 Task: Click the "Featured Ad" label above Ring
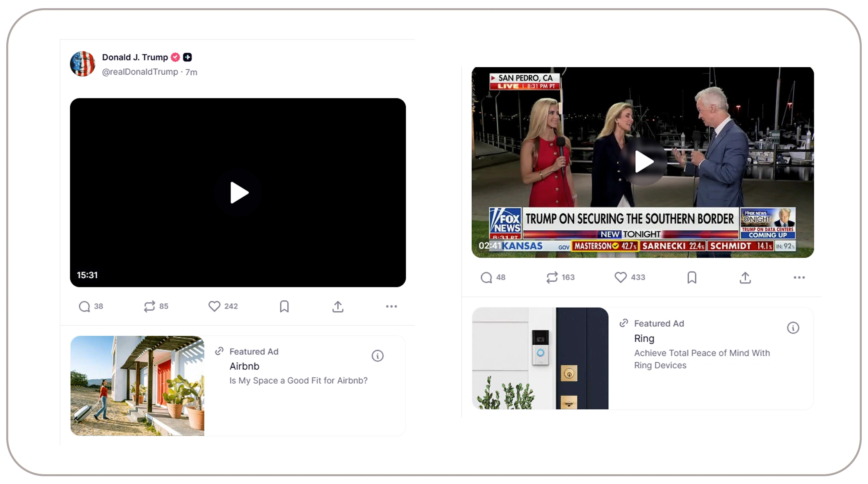pos(659,324)
